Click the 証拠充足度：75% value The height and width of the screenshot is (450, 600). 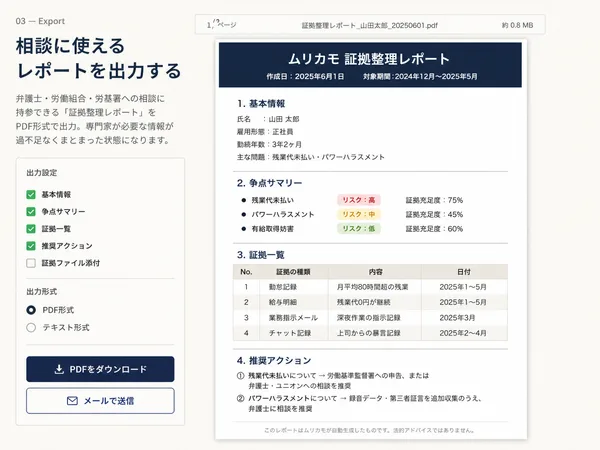[434, 200]
